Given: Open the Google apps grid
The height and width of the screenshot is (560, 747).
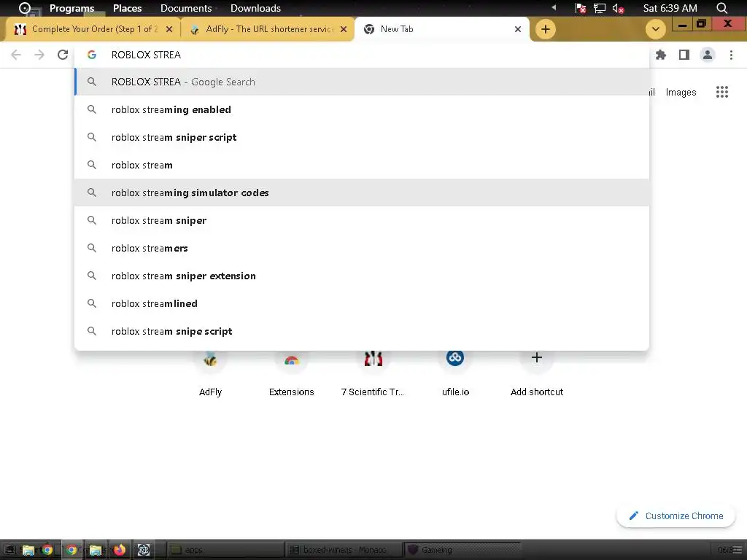Looking at the screenshot, I should click(722, 92).
